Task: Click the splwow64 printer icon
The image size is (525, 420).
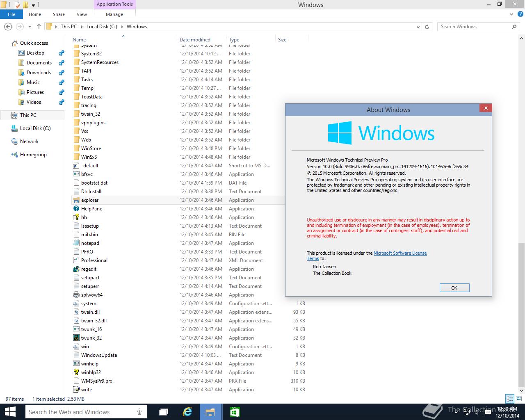Action: point(76,295)
